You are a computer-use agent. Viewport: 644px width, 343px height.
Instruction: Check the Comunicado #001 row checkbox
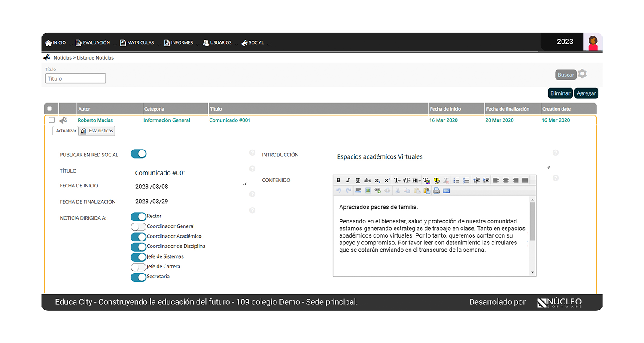[x=52, y=120]
